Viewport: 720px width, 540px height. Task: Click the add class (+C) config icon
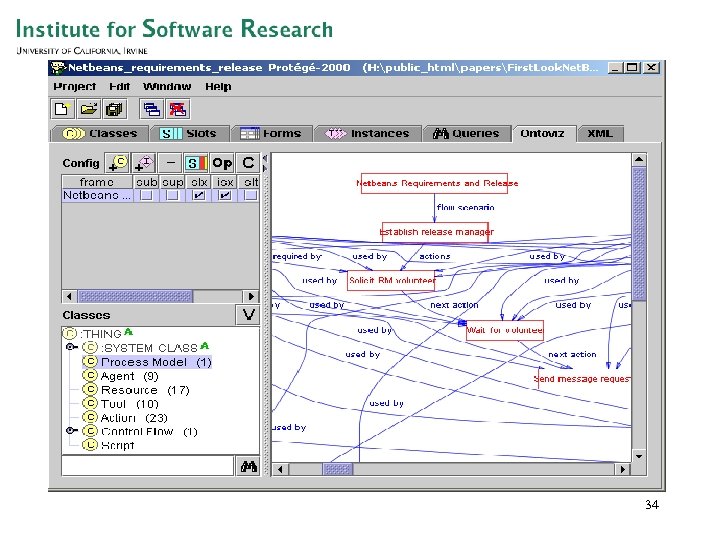click(117, 163)
